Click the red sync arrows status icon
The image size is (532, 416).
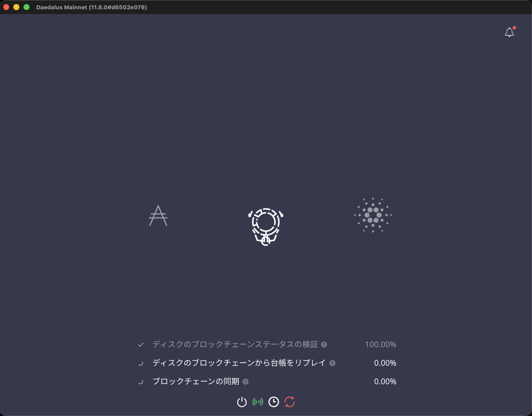(290, 402)
